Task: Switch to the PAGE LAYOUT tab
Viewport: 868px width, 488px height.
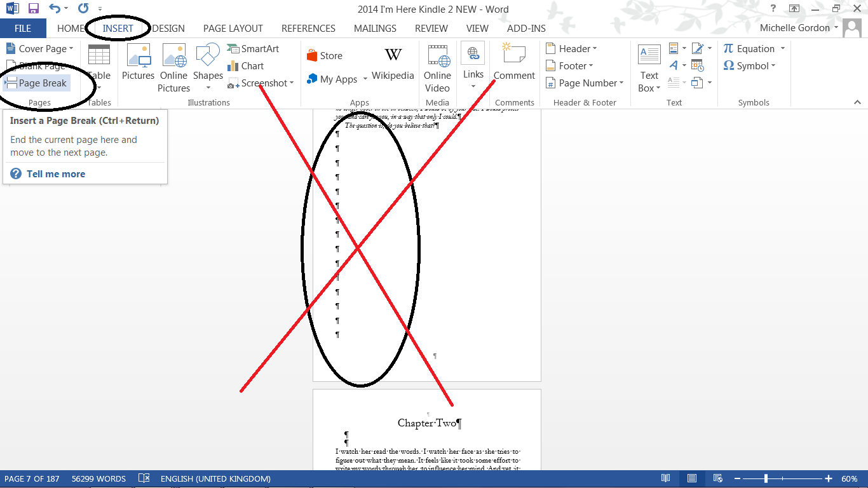Action: [x=233, y=29]
